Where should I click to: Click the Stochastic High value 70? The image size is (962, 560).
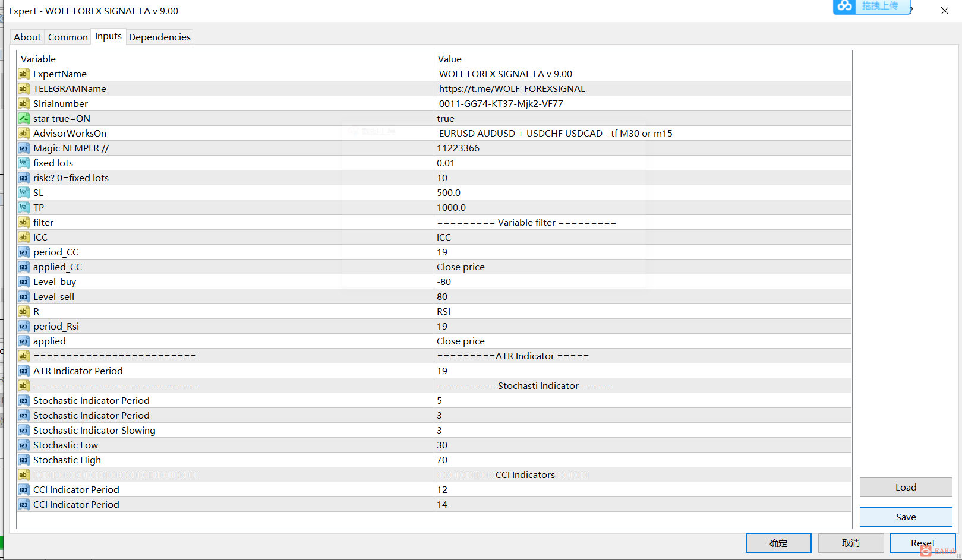442,460
